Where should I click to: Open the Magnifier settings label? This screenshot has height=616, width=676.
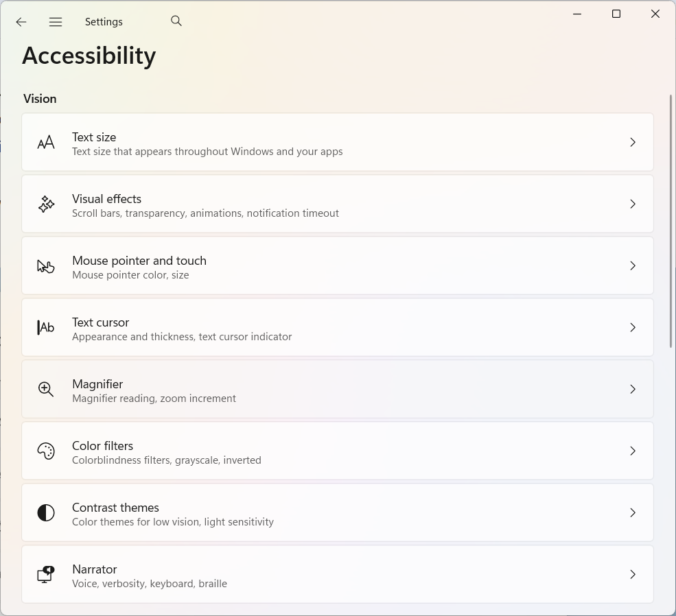(97, 384)
